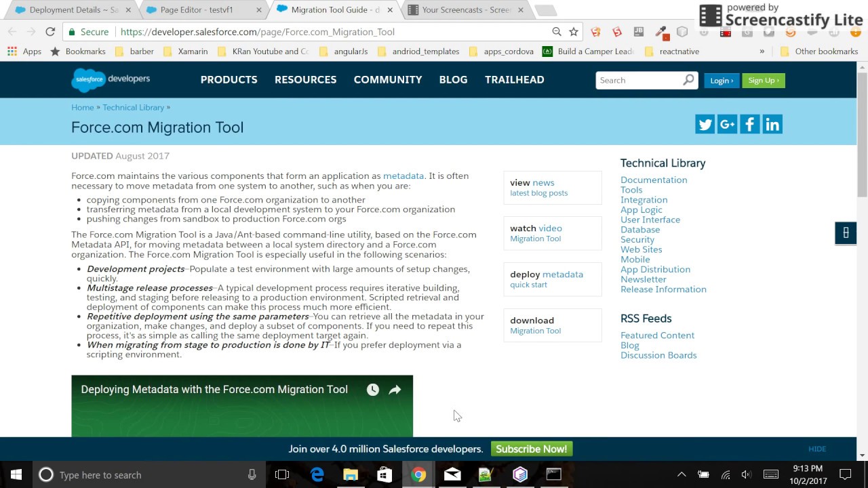
Task: Open Microsoft Edge from taskbar
Action: 317,475
